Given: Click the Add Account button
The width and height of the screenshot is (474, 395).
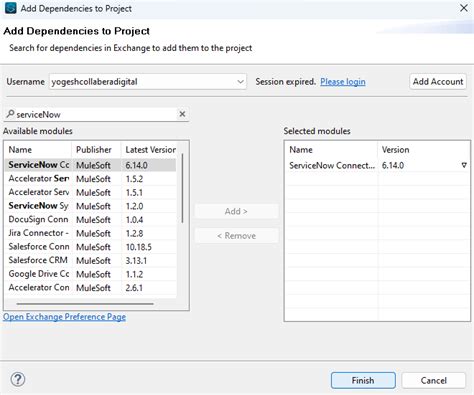Looking at the screenshot, I should click(x=438, y=82).
